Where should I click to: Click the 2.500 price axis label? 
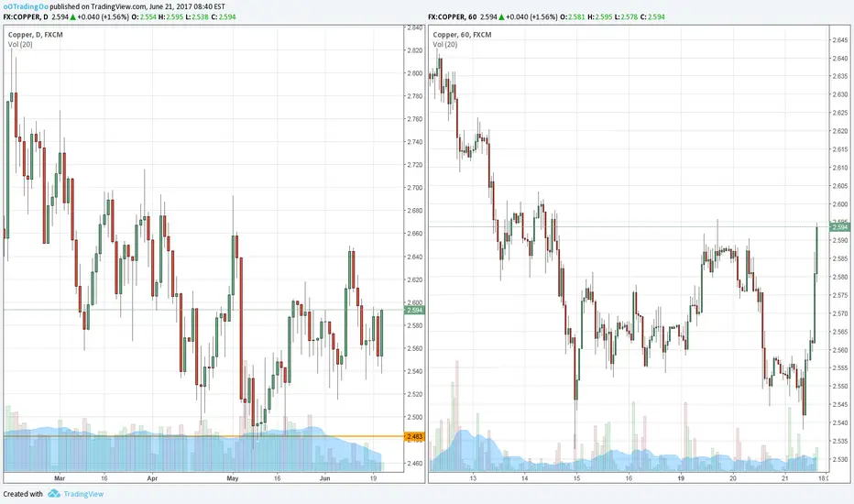coord(414,417)
